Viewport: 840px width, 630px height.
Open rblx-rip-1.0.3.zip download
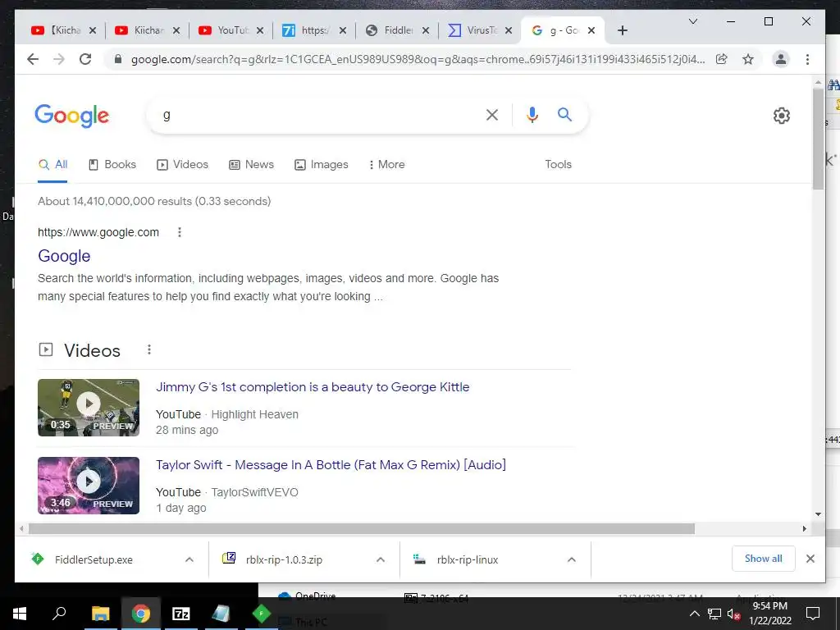click(284, 559)
